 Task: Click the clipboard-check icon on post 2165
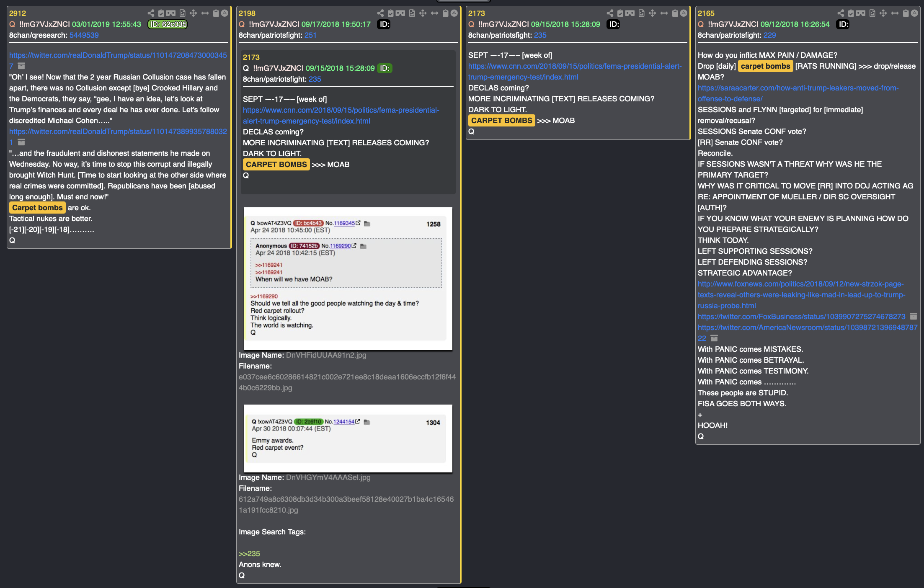pos(851,13)
